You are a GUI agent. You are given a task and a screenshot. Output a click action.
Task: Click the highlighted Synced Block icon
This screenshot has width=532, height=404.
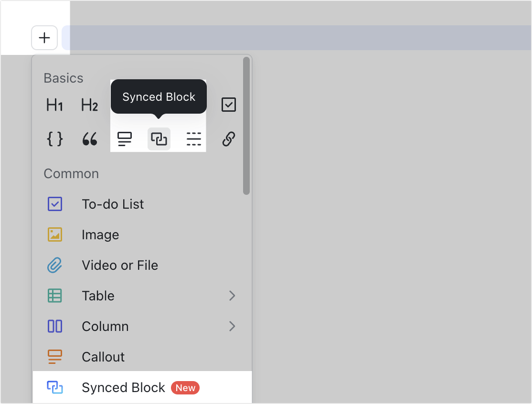(159, 139)
